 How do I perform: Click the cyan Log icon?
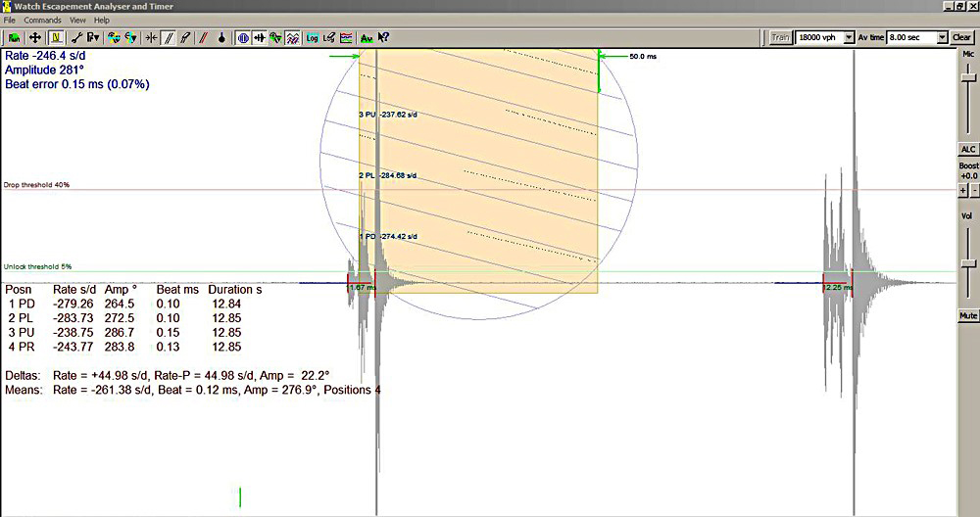312,38
